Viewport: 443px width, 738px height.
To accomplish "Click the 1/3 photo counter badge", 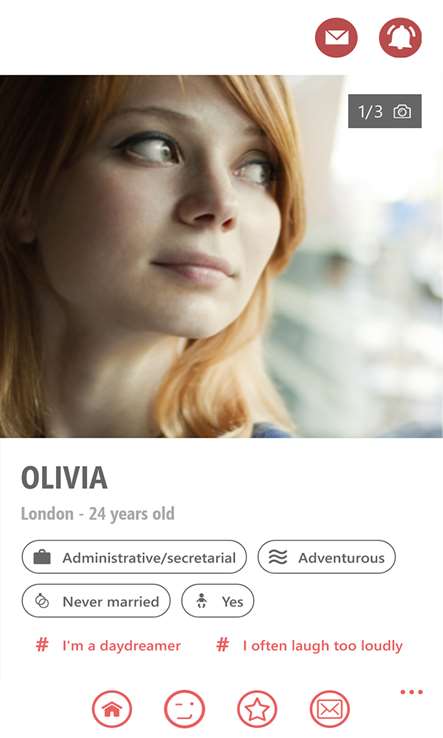I will click(385, 111).
